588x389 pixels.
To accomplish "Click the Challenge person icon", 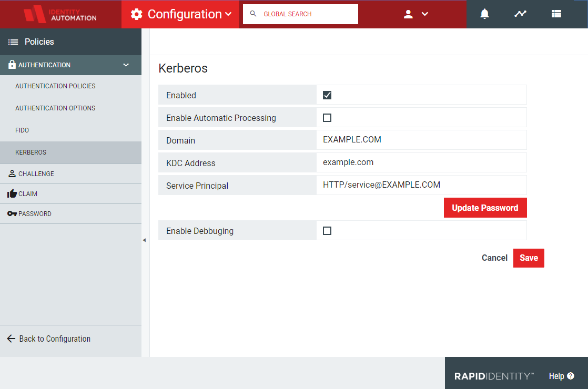I will 12,173.
